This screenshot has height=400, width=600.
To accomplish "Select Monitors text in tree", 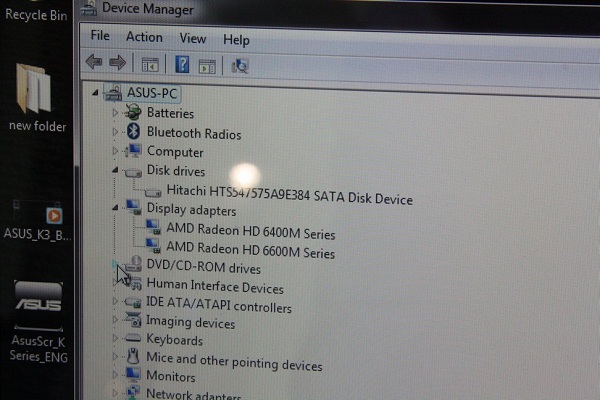I will 171,376.
